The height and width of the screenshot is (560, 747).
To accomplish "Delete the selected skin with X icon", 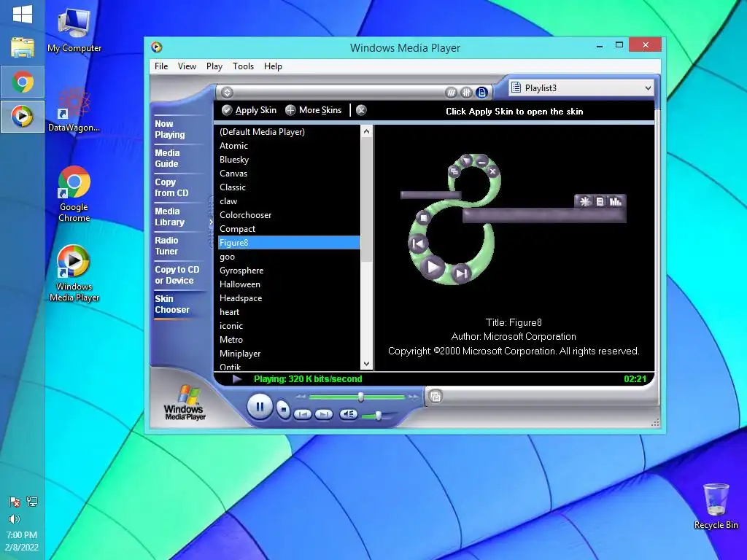I will [x=361, y=110].
